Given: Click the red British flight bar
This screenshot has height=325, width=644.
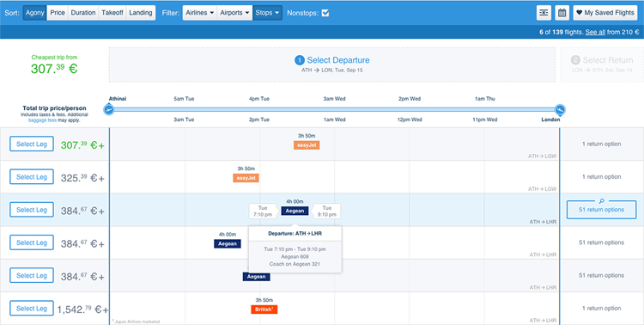Looking at the screenshot, I should coord(264,310).
